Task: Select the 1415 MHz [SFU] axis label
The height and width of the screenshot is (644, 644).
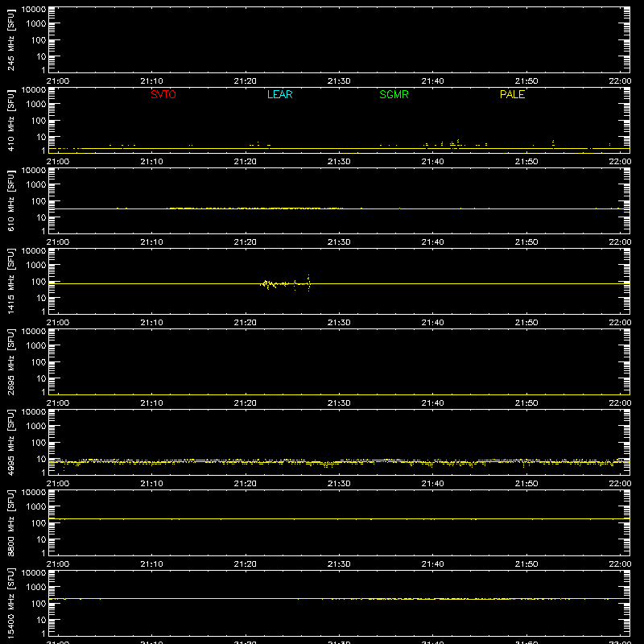Action: tap(10, 282)
